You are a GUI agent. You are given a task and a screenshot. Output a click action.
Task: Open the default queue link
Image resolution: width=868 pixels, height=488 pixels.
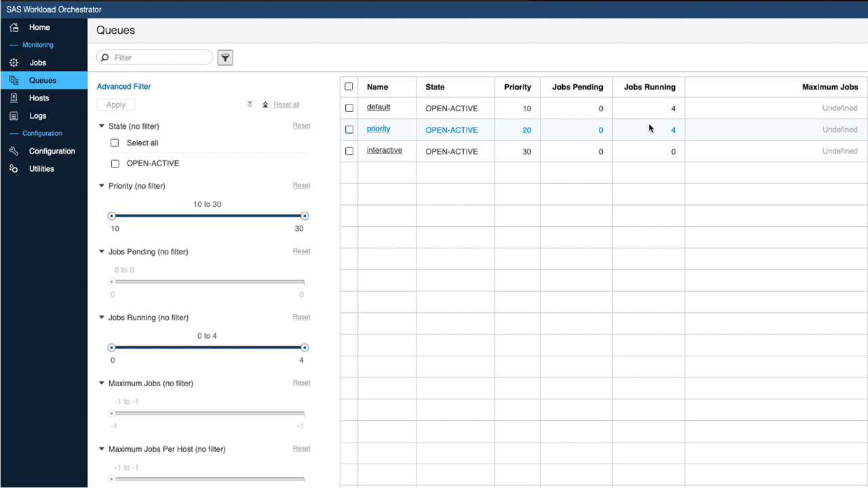(378, 107)
